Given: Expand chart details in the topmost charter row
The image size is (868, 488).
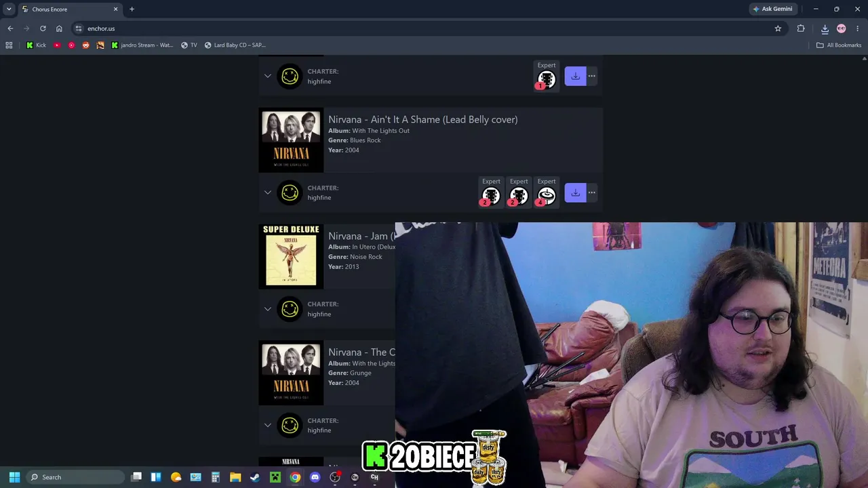Looking at the screenshot, I should pyautogui.click(x=268, y=76).
